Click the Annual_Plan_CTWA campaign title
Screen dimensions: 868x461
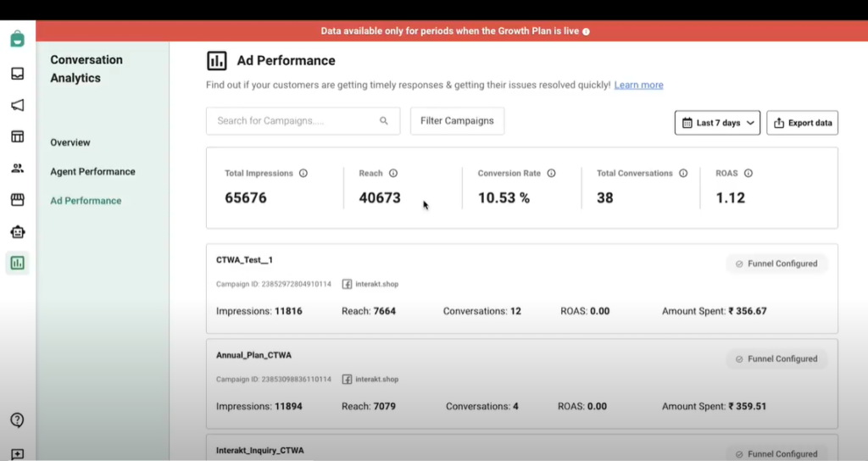[253, 355]
